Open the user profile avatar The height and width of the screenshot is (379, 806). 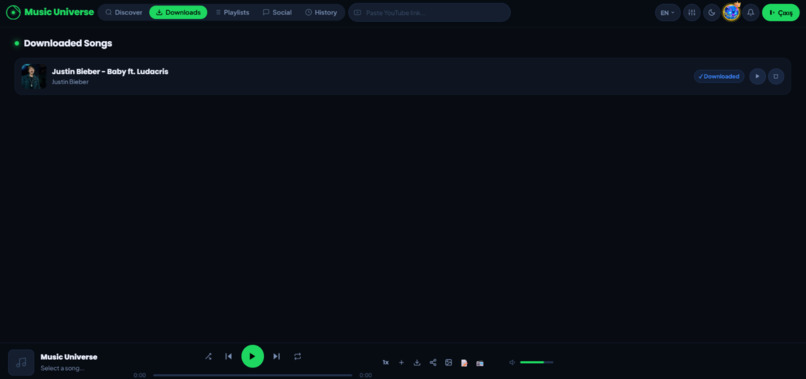731,13
